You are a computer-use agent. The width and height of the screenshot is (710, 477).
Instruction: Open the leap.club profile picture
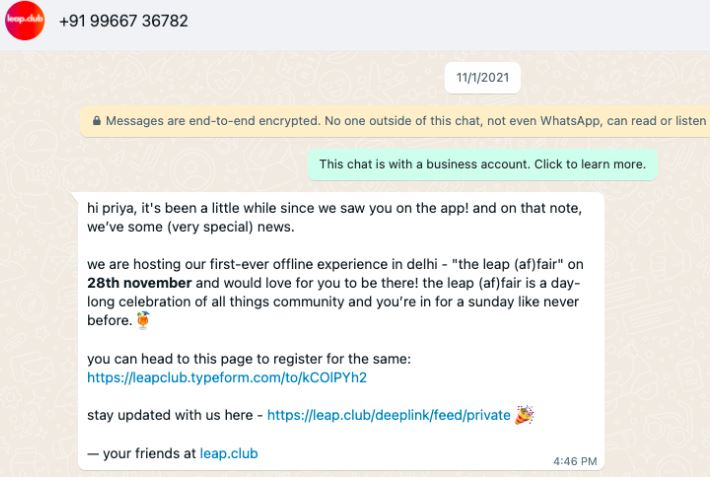[25, 20]
